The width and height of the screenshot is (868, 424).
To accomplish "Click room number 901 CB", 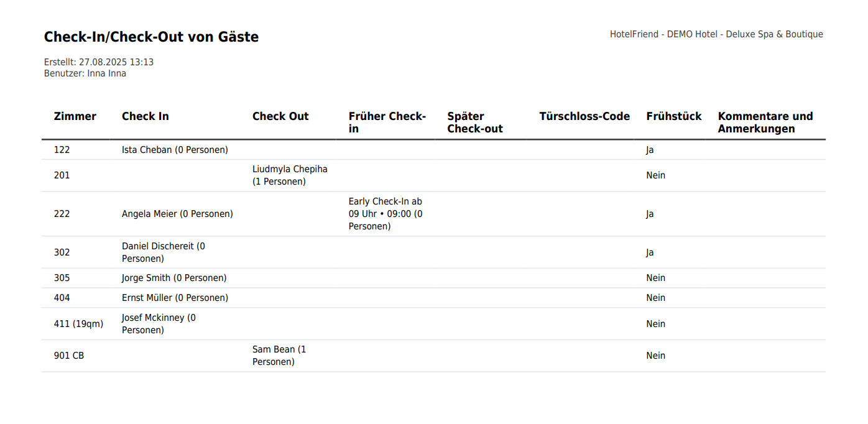I will [69, 356].
